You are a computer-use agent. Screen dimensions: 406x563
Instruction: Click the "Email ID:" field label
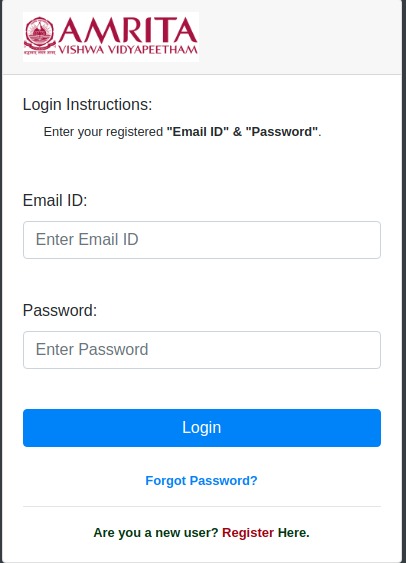pos(55,200)
